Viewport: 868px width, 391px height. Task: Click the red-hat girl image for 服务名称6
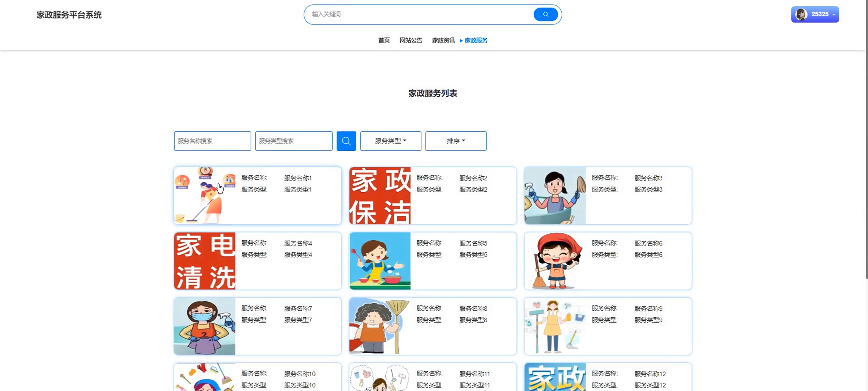pyautogui.click(x=555, y=261)
